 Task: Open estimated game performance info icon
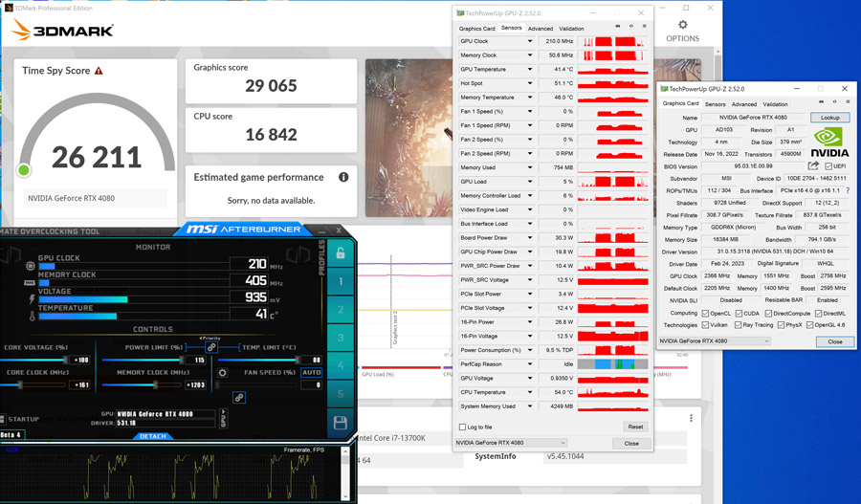(343, 177)
